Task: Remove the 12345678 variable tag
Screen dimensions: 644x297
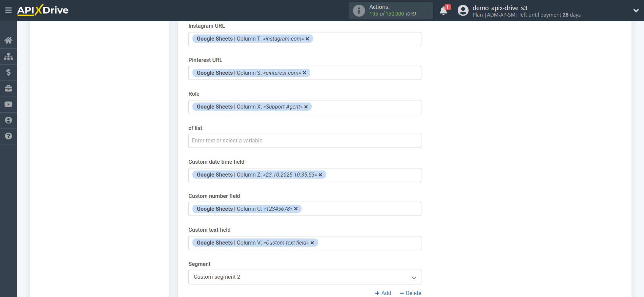Action: [x=296, y=209]
